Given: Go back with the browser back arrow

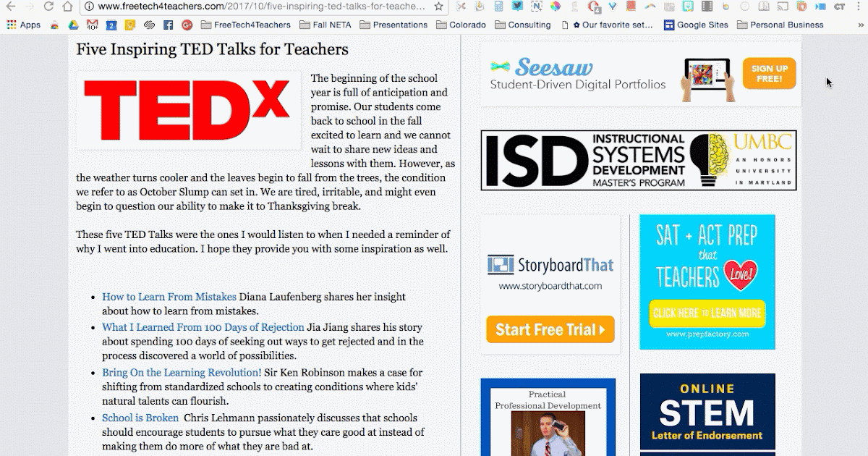Looking at the screenshot, I should coord(11,7).
